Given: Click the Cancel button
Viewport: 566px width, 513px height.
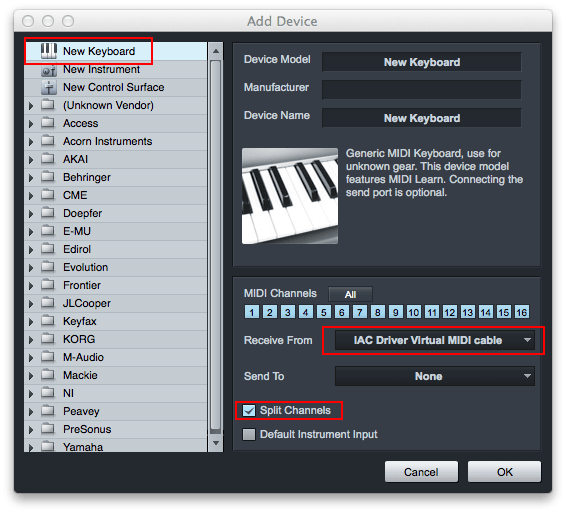Looking at the screenshot, I should click(421, 472).
